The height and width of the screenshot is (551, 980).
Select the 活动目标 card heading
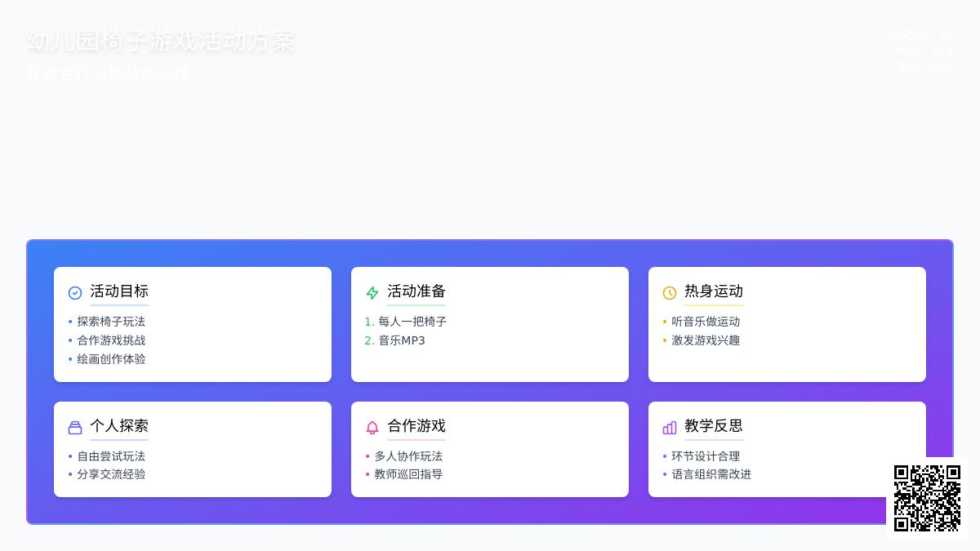click(x=119, y=291)
